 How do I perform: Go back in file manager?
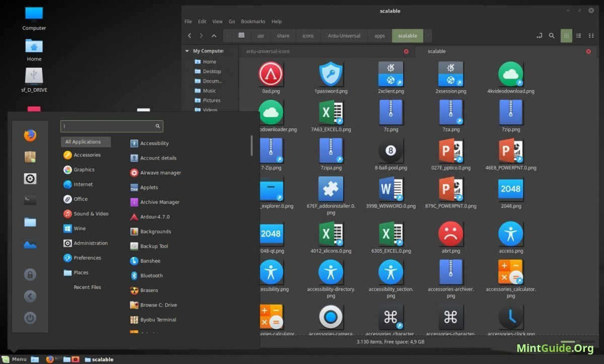(x=189, y=36)
